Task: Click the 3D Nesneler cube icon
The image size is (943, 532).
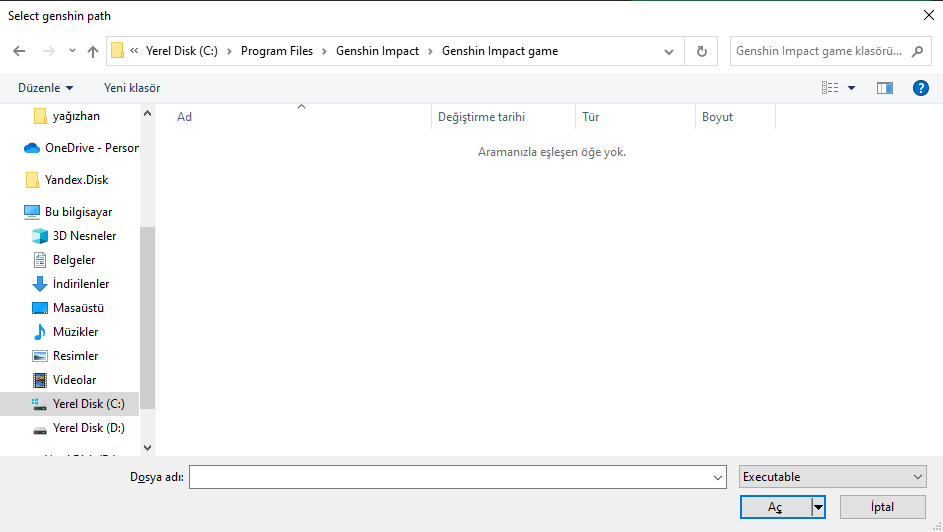Action: (40, 236)
